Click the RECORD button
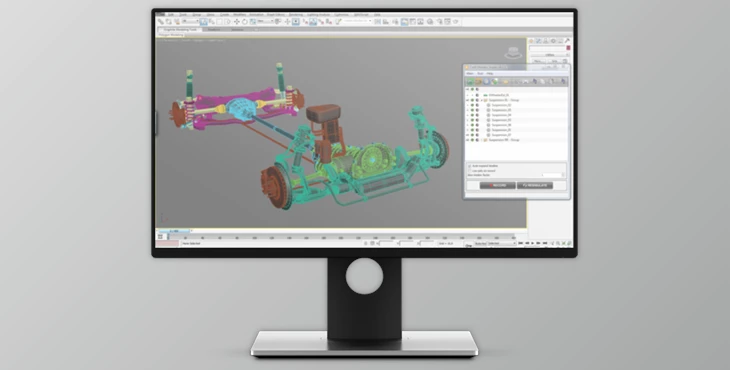The width and height of the screenshot is (730, 370). click(497, 185)
